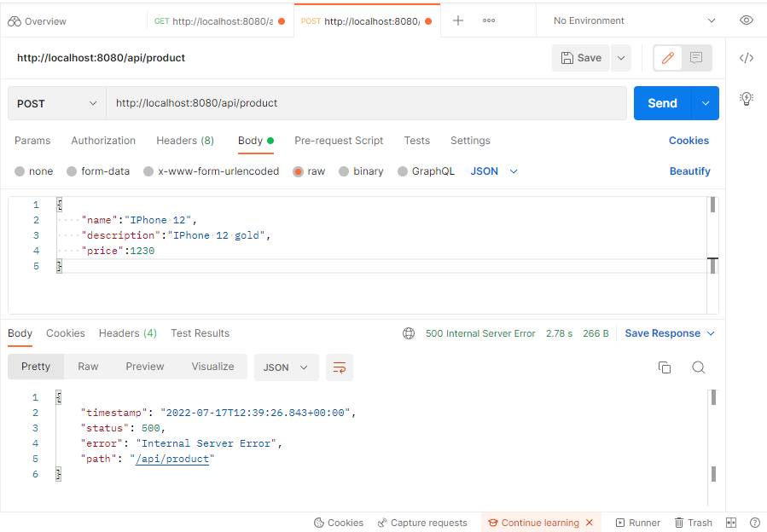Click Capture requests in the status bar

tap(422, 523)
